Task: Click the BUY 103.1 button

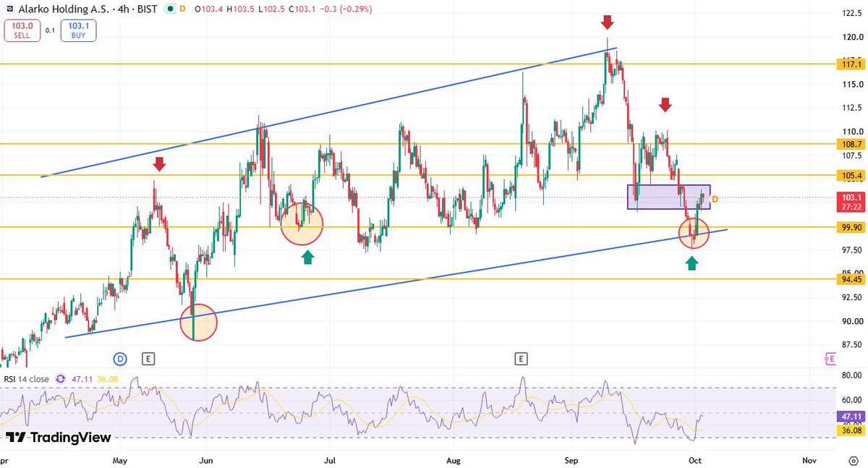Action: click(x=78, y=30)
